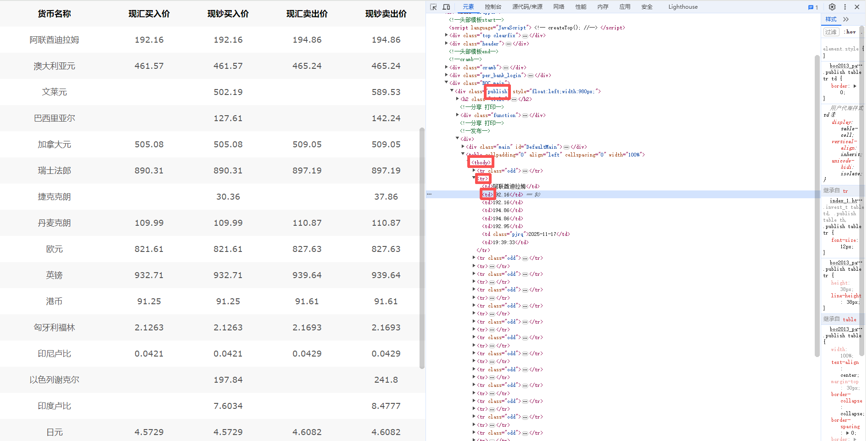Click ellipsis badge on cramb div
Image resolution: width=868 pixels, height=441 pixels.
coord(506,67)
